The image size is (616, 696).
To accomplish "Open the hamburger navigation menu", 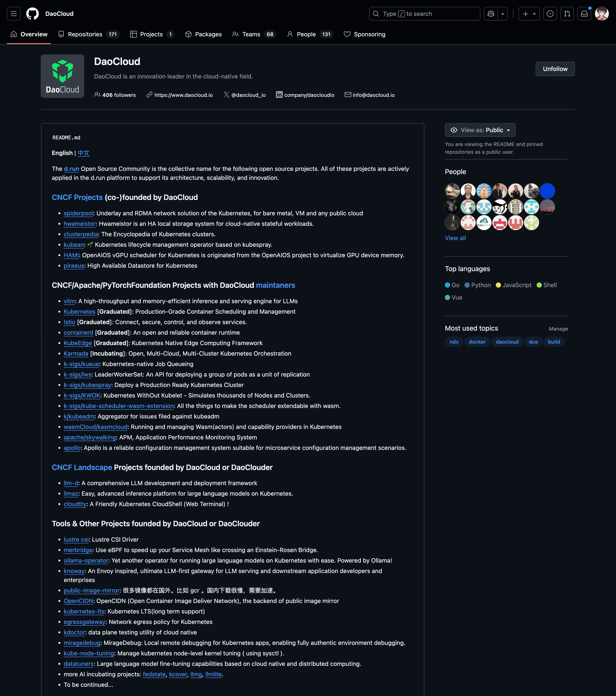I will point(14,14).
